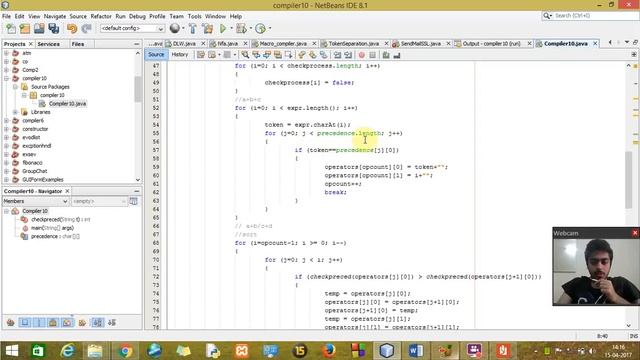Screen dimensions: 640x360
Task: Open the Debug menu
Action: [x=137, y=16]
